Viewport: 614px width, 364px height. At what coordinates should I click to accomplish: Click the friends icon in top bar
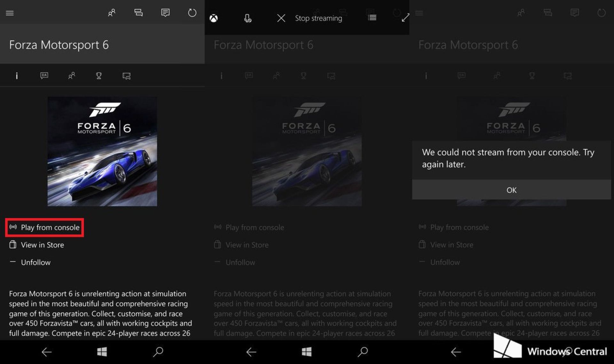112,13
